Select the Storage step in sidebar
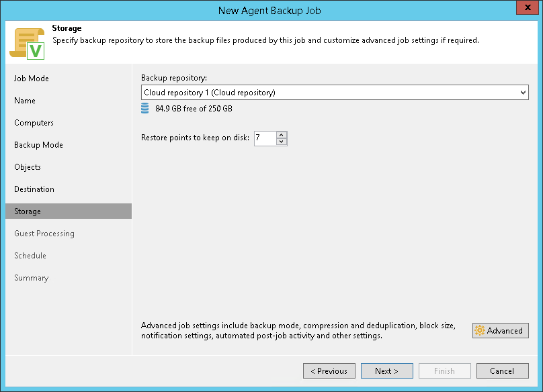The height and width of the screenshot is (392, 543). [28, 211]
